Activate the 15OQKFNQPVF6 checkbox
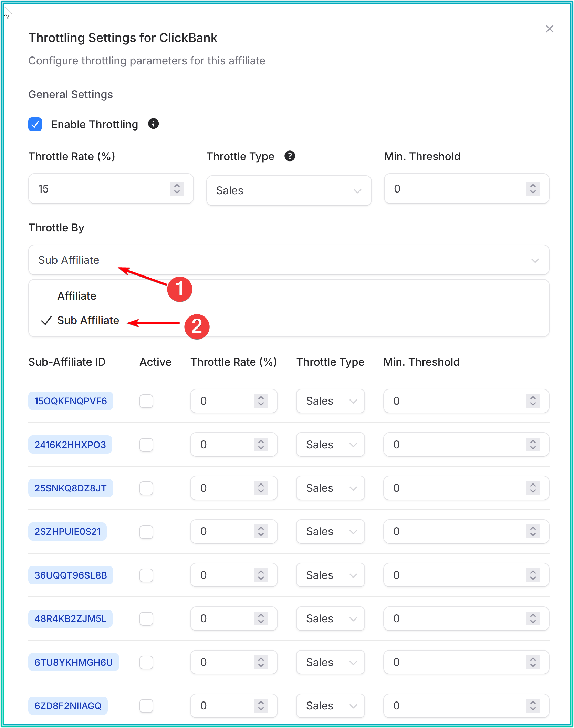This screenshot has height=728, width=574. tap(146, 401)
